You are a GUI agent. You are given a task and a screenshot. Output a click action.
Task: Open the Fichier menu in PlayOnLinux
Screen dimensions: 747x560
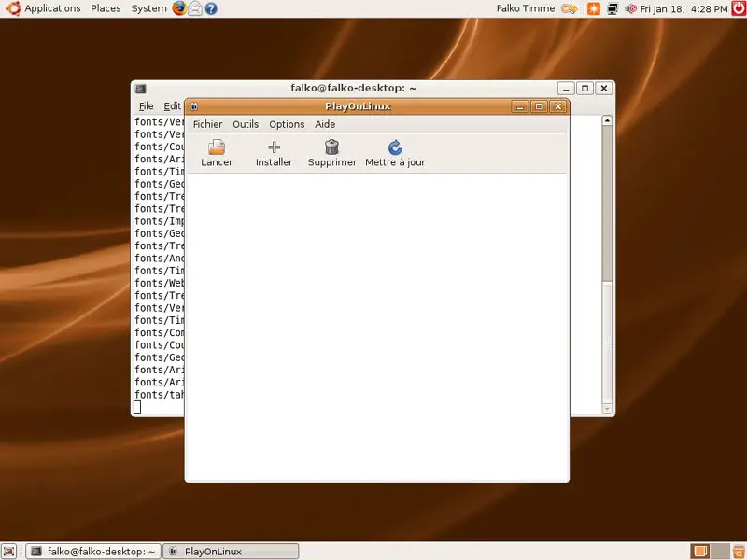pos(207,124)
